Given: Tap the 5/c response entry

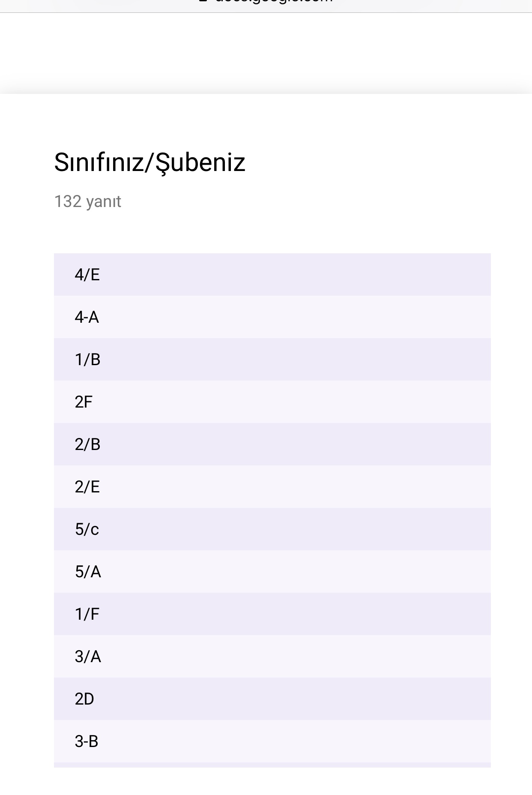Looking at the screenshot, I should 272,529.
